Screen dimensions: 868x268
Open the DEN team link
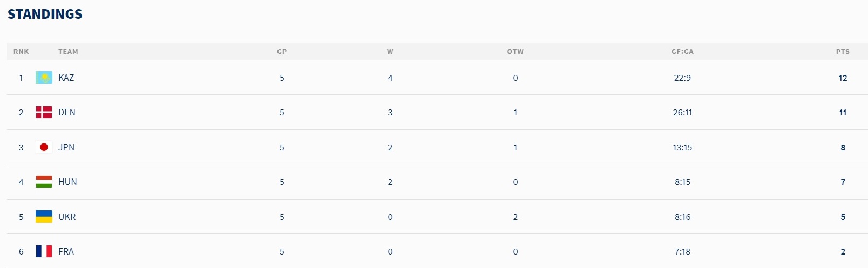coord(67,112)
